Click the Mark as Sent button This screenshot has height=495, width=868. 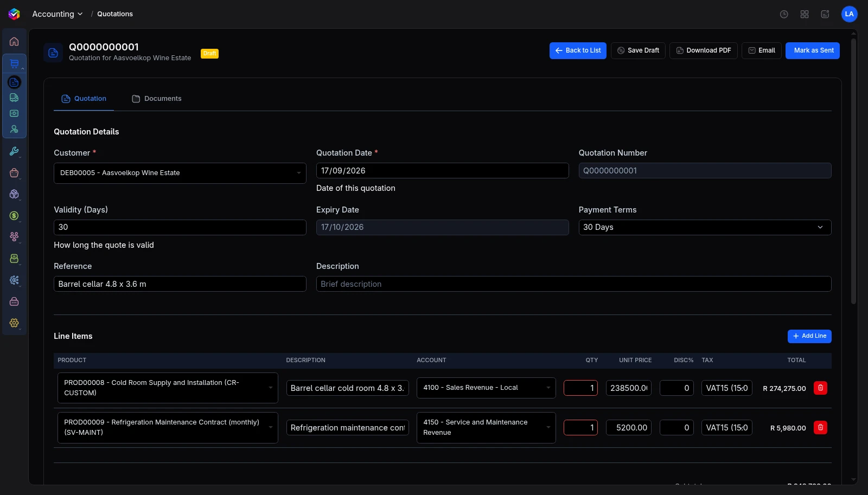coord(813,50)
